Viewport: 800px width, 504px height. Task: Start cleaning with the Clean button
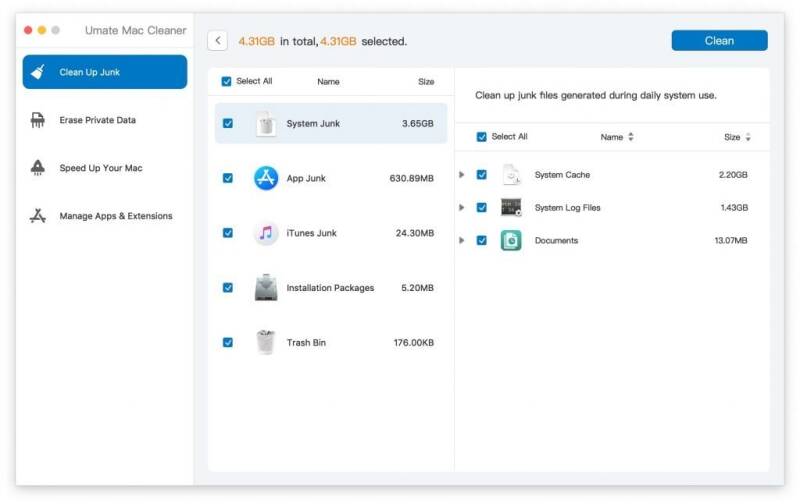coord(719,41)
